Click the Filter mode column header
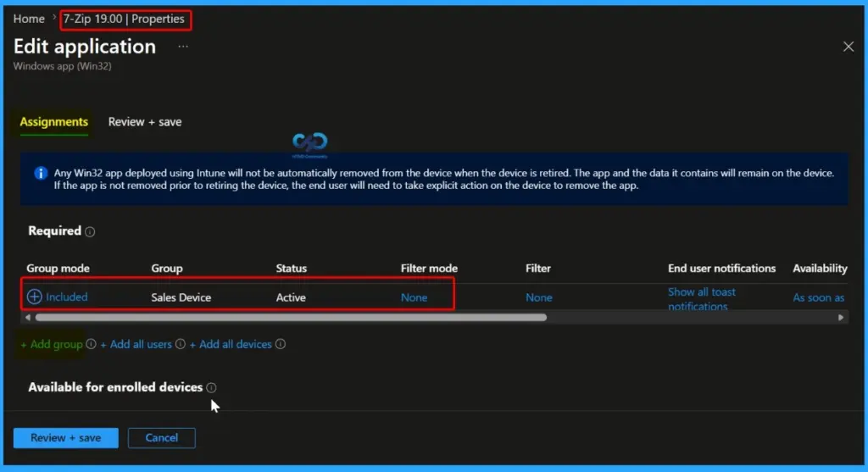The height and width of the screenshot is (472, 868). (429, 269)
